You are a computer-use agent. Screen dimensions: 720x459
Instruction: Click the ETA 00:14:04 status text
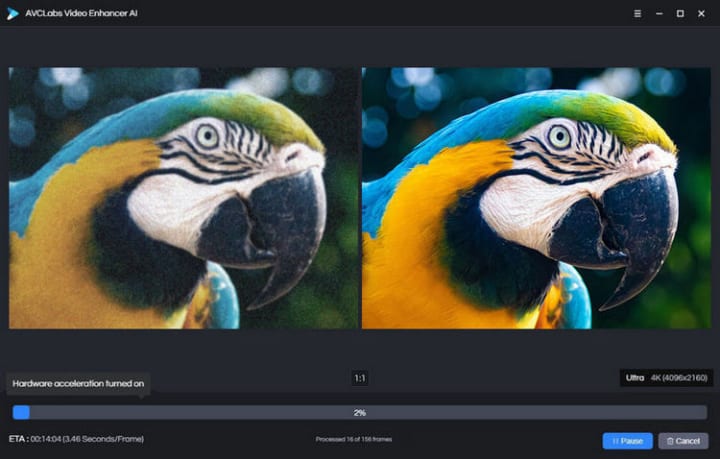click(76, 439)
